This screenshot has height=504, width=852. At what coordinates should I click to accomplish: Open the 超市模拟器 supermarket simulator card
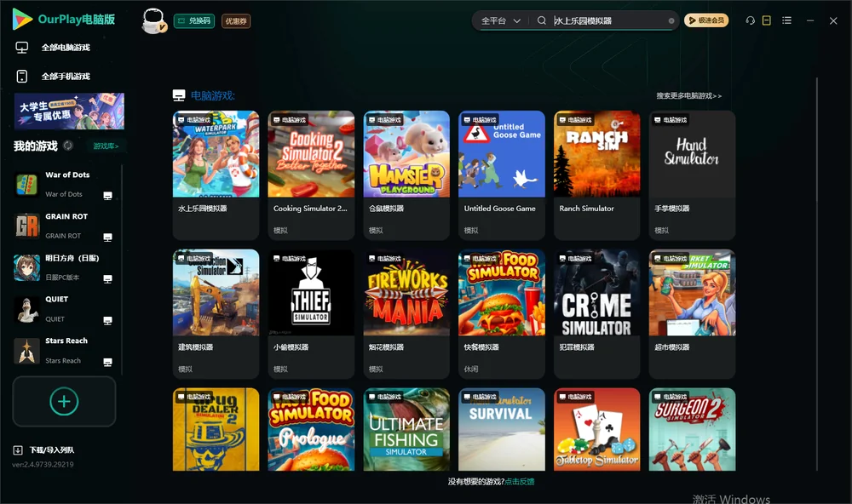(692, 314)
